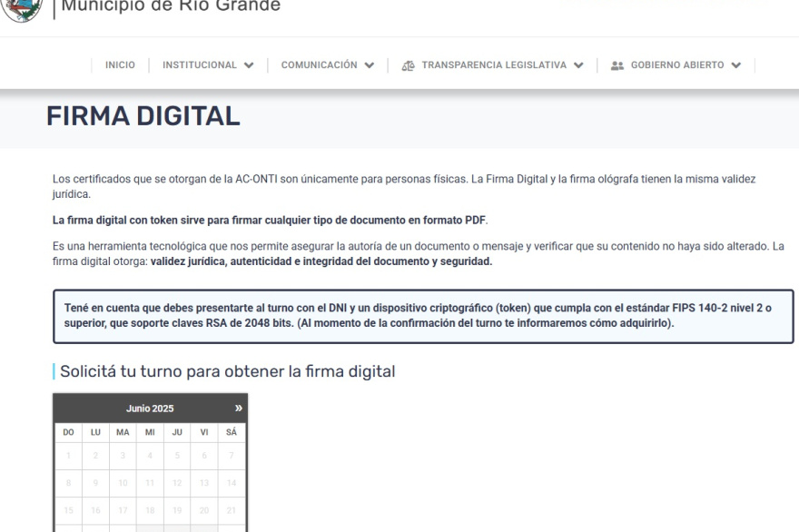The image size is (799, 532).
Task: Select day 4 in the calendar
Action: tap(150, 456)
